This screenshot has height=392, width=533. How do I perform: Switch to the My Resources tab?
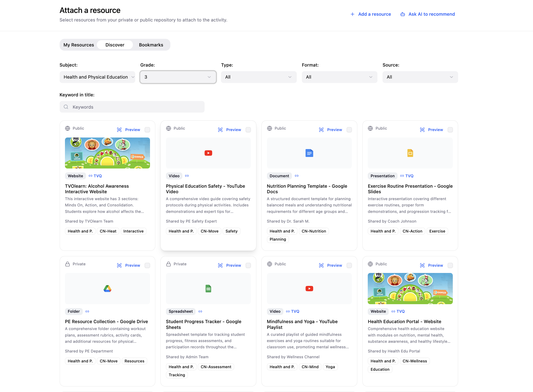[79, 45]
